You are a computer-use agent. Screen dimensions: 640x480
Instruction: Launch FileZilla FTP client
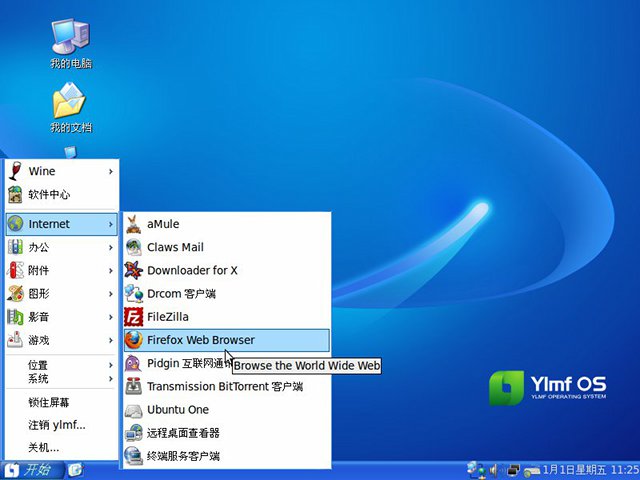pos(227,317)
